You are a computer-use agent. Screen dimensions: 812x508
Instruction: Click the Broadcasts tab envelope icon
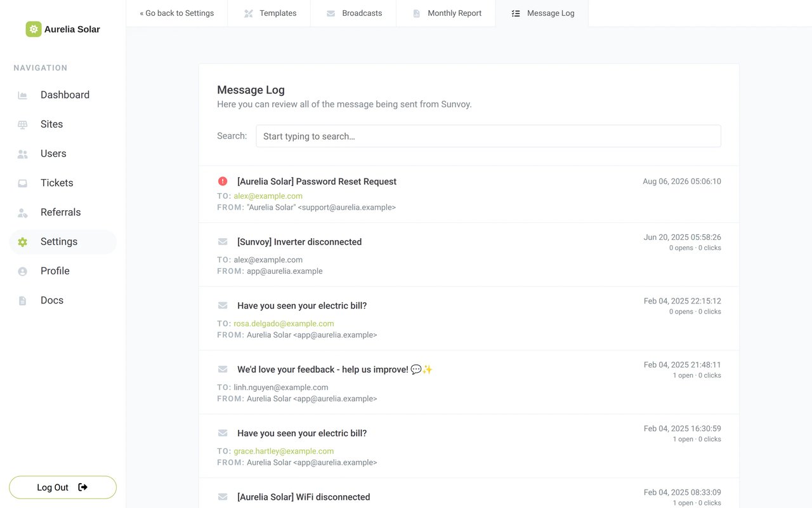[x=331, y=13]
